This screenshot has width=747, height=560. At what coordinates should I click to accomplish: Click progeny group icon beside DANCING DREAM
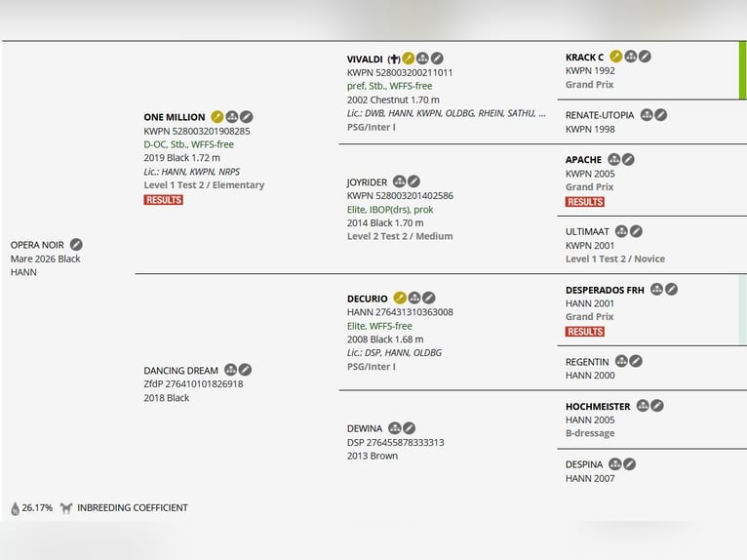click(230, 370)
